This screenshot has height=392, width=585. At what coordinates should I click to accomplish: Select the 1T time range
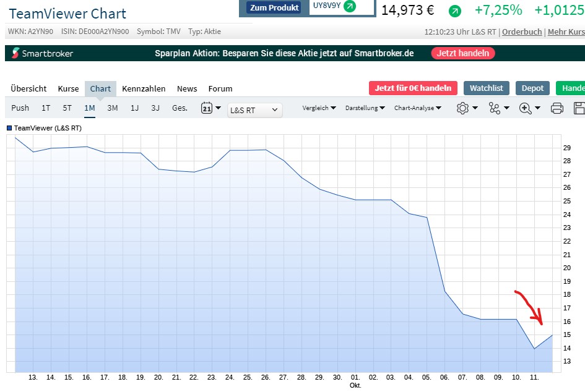pyautogui.click(x=46, y=108)
